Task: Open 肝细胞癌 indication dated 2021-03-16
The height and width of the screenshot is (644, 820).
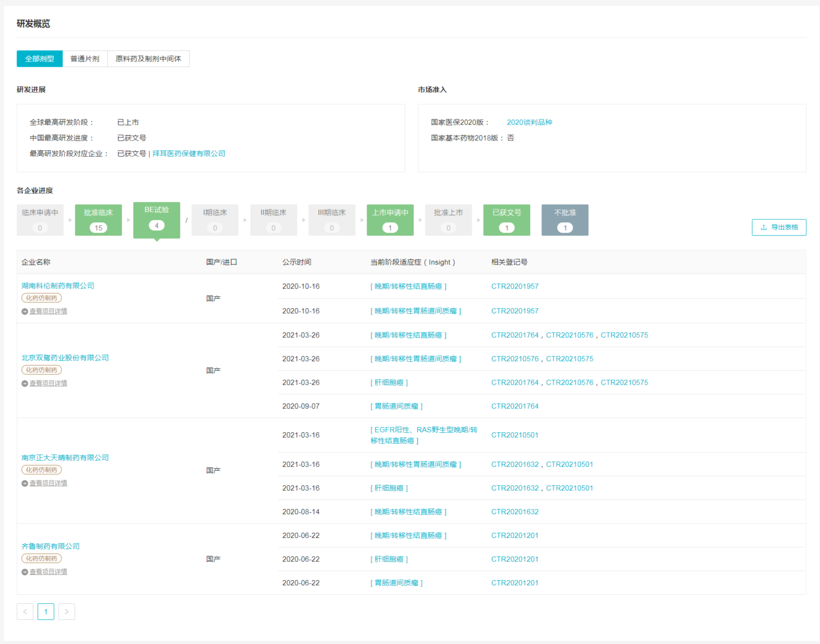Action: click(389, 488)
